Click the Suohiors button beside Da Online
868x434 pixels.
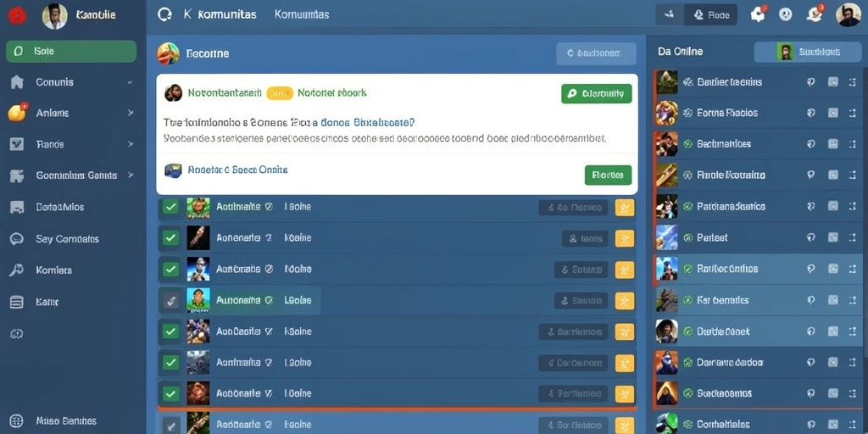tap(809, 52)
